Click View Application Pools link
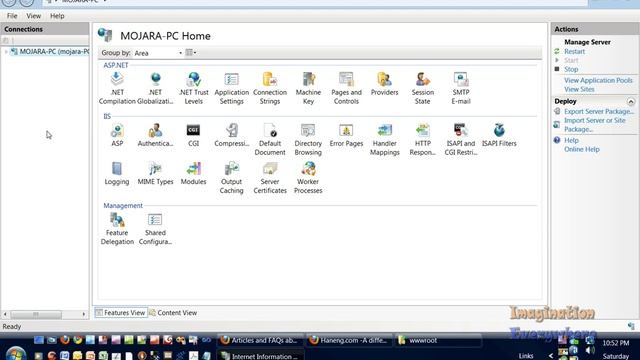640x360 pixels. pos(598,80)
